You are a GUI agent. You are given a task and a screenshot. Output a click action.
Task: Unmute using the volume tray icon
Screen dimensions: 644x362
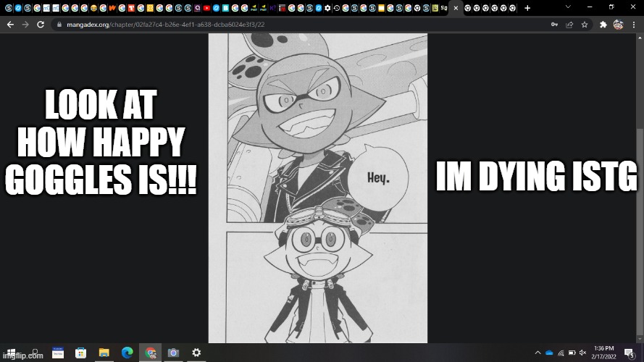[x=583, y=353]
